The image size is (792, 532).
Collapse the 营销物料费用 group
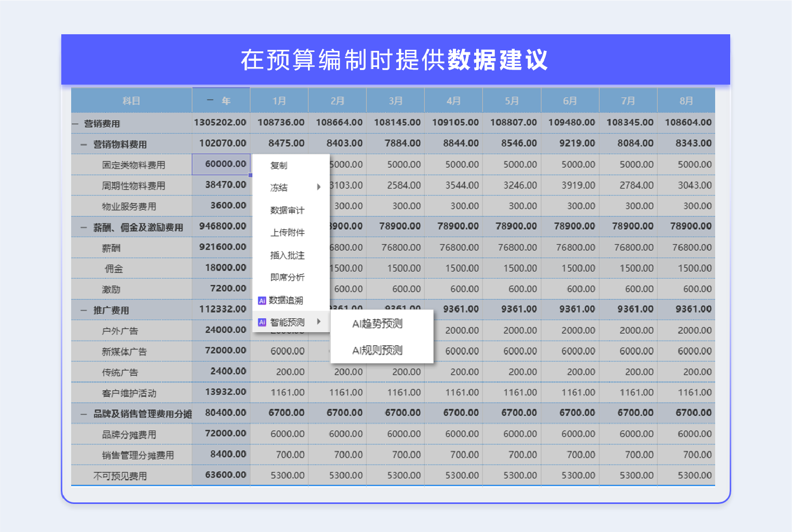click(84, 144)
